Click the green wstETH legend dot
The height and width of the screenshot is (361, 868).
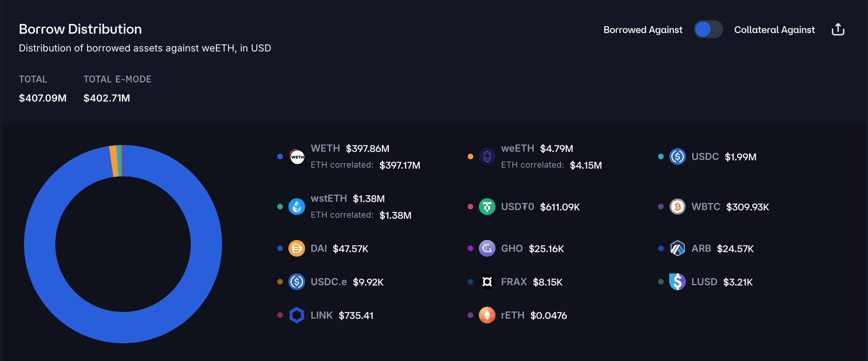pyautogui.click(x=280, y=207)
